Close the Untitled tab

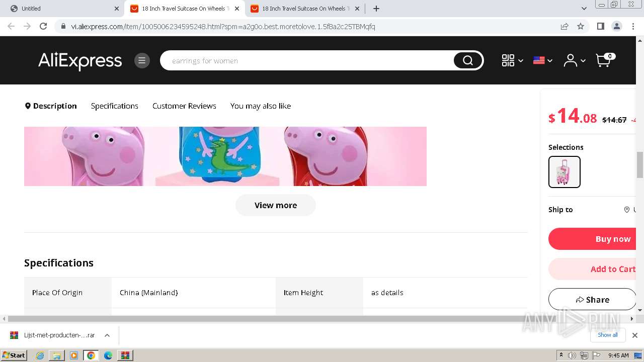(x=117, y=9)
